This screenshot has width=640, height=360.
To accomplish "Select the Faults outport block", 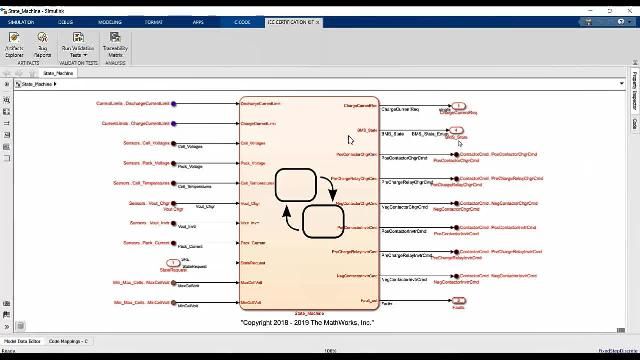I will pyautogui.click(x=458, y=301).
